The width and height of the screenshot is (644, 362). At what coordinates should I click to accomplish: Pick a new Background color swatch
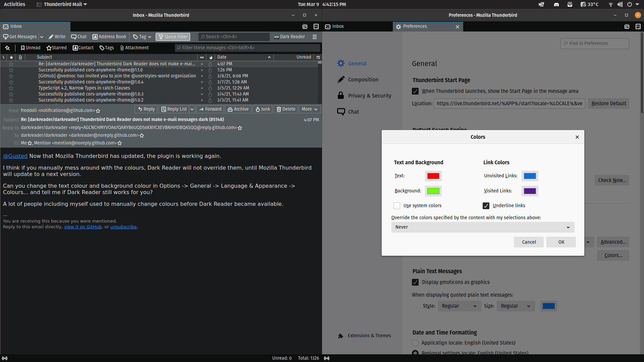(x=433, y=191)
